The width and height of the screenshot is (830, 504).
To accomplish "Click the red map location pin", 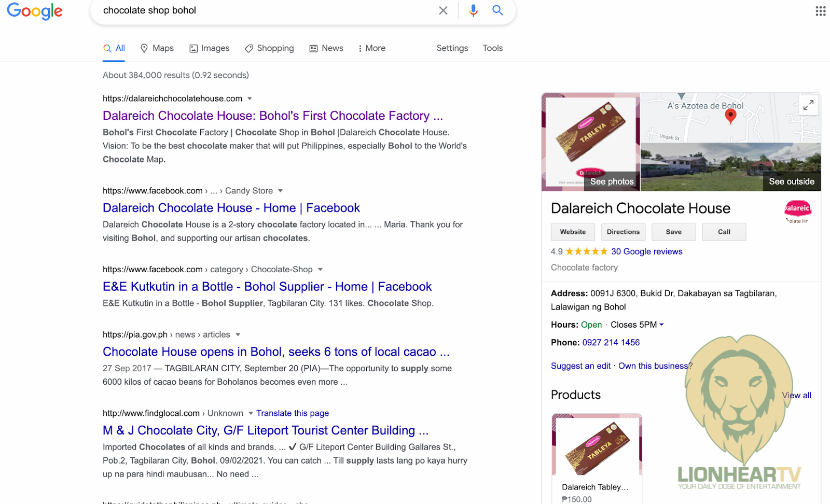I will pyautogui.click(x=730, y=116).
